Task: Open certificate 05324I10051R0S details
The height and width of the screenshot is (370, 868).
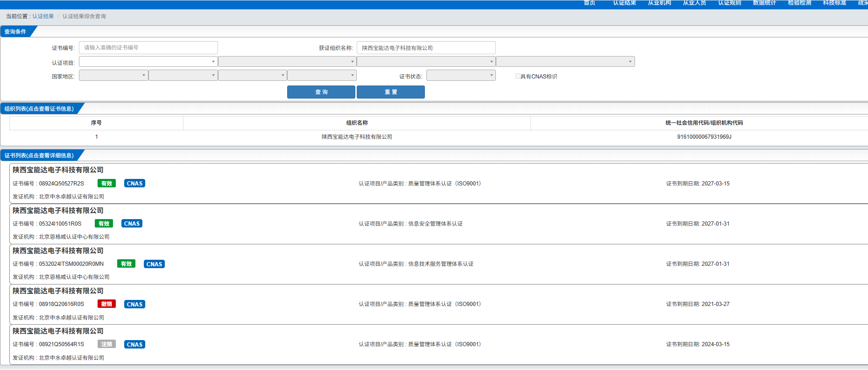Action: 60,224
